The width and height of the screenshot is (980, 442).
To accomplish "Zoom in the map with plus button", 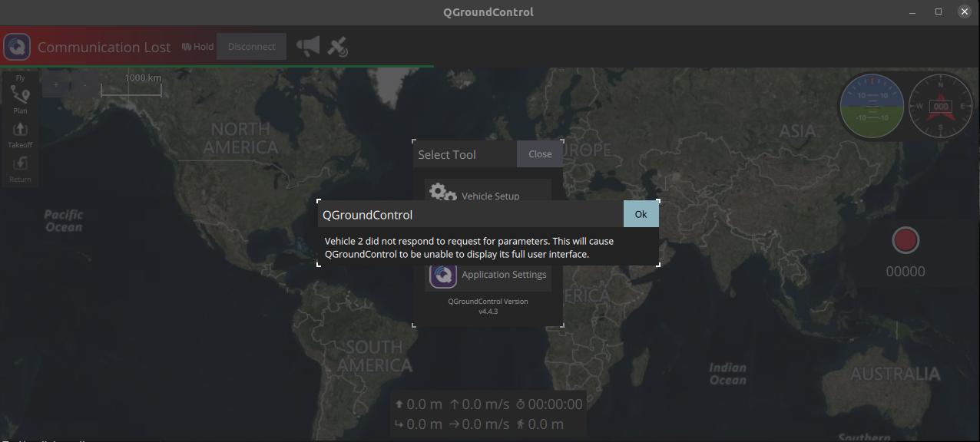I will click(55, 84).
